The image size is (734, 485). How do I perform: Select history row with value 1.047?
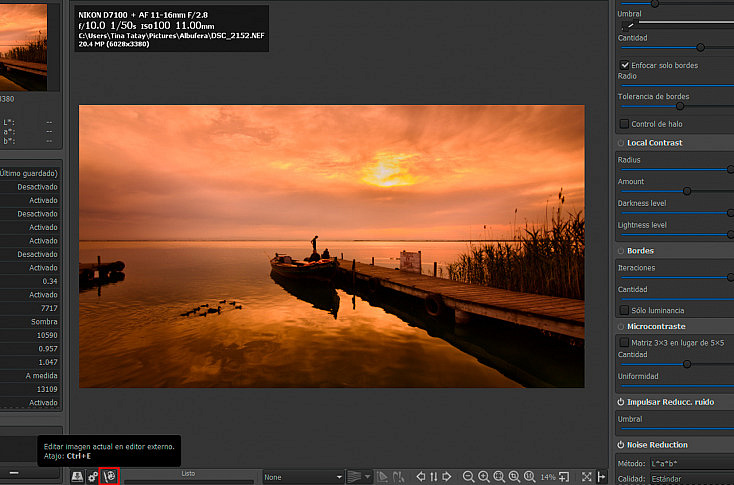click(x=29, y=362)
